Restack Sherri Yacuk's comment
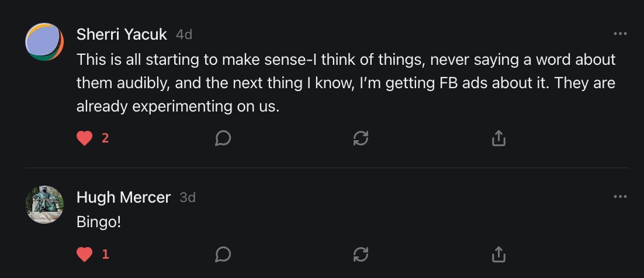The image size is (644, 278). click(x=361, y=138)
